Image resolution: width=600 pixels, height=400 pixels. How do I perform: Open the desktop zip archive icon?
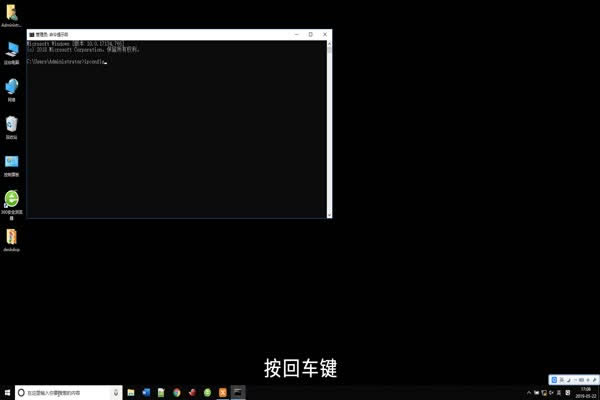point(12,237)
